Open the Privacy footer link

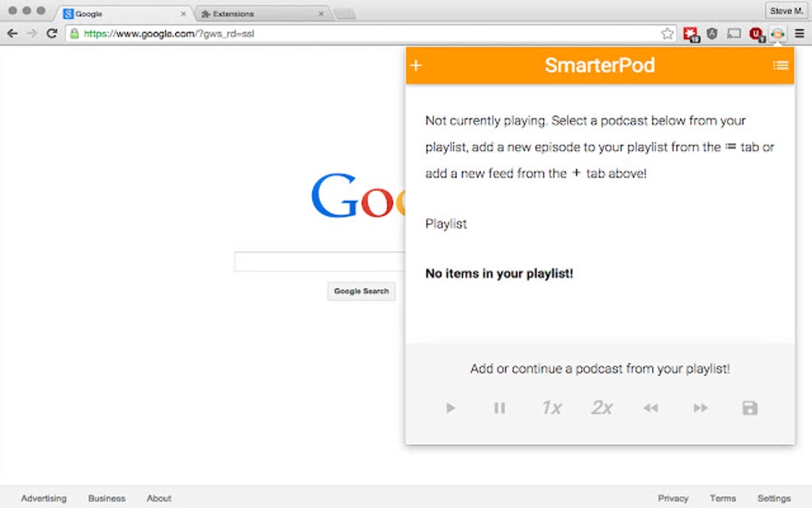tap(673, 498)
